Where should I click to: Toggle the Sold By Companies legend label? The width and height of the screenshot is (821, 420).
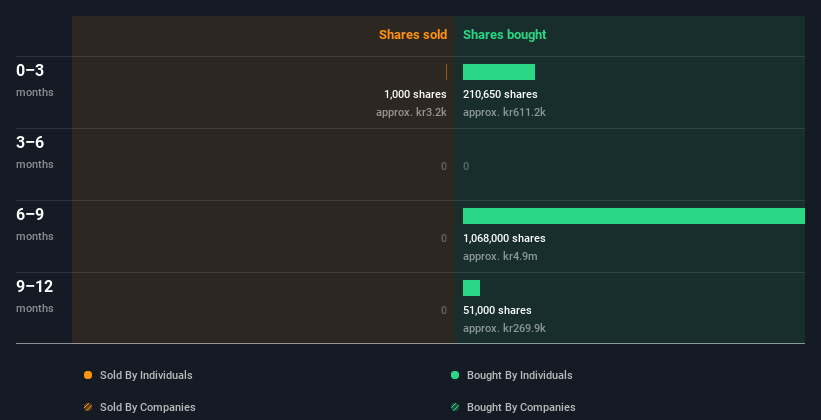tap(146, 407)
